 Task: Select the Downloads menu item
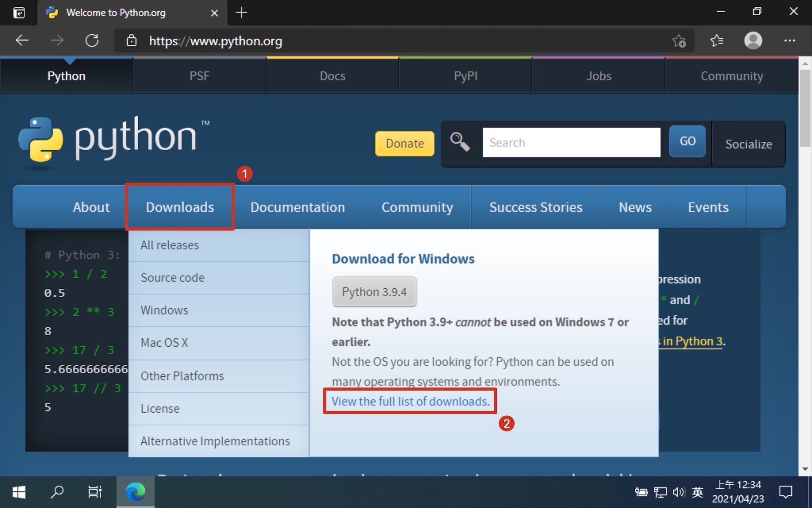pos(180,207)
